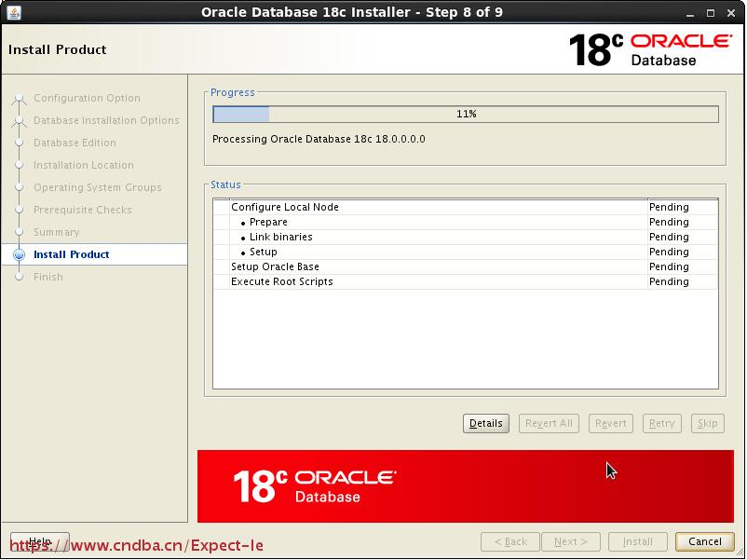
Task: Select the Operating System Groups step
Action: (x=98, y=187)
